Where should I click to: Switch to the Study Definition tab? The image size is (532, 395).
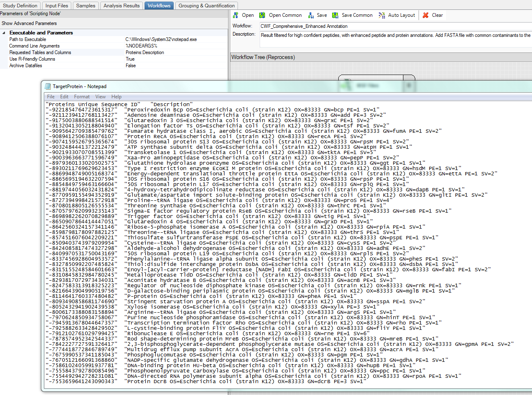click(x=20, y=6)
